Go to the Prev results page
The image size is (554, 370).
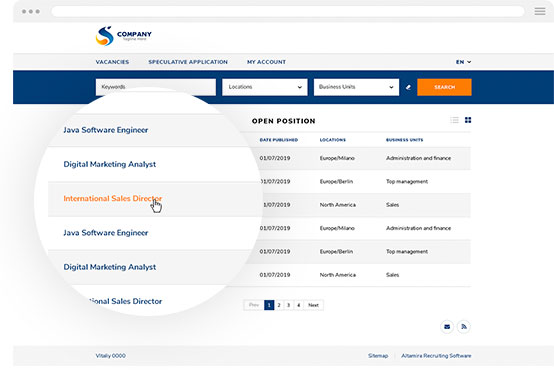coord(254,305)
